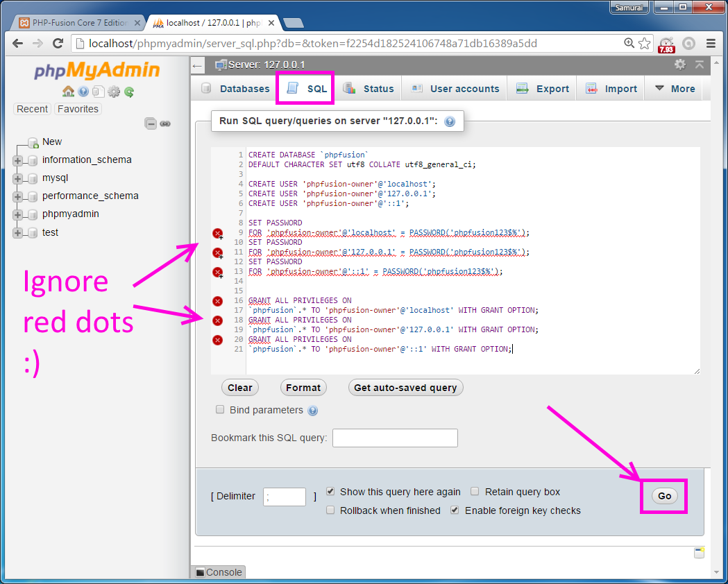Enable Retain query box checkbox

coord(475,491)
